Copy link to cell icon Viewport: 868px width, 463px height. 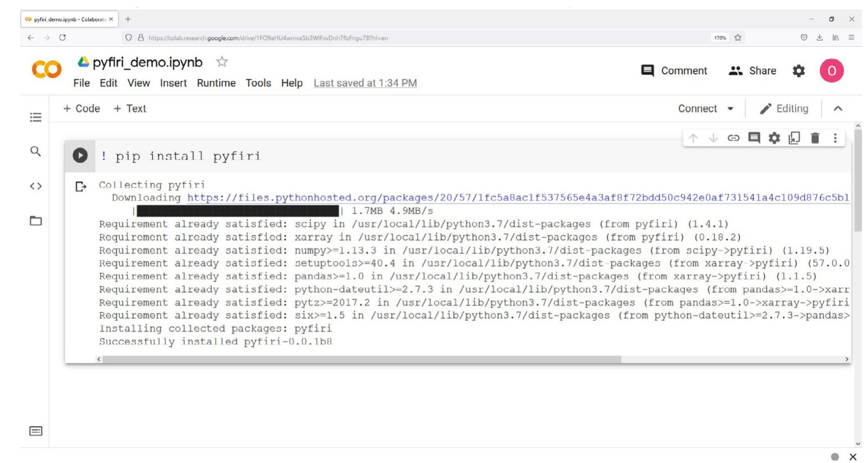(733, 138)
